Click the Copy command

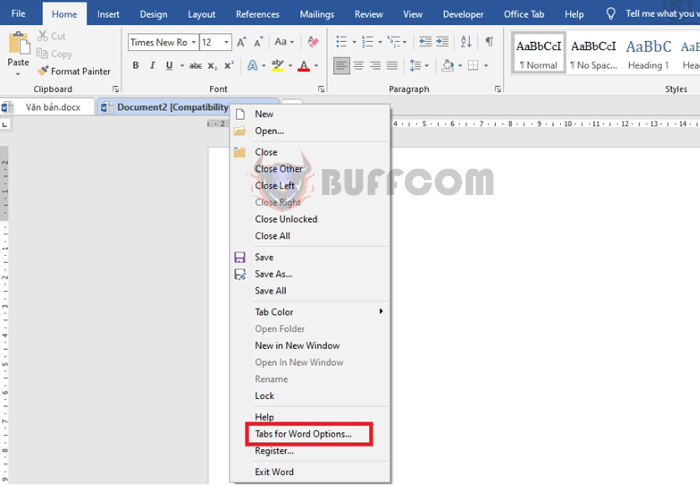pos(54,54)
